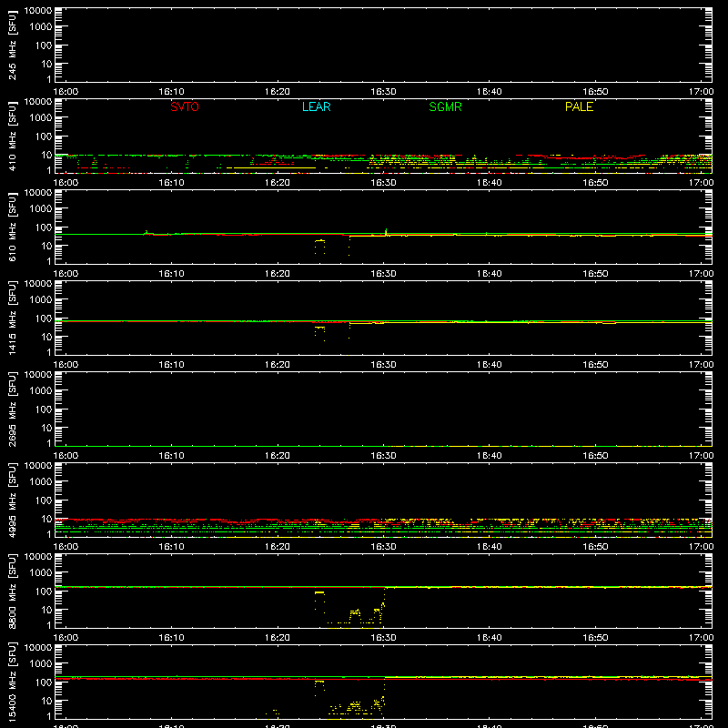The image size is (728, 728).
Task: Click the 1000 tick label on 8800 MHz axis
Action: coord(41,572)
